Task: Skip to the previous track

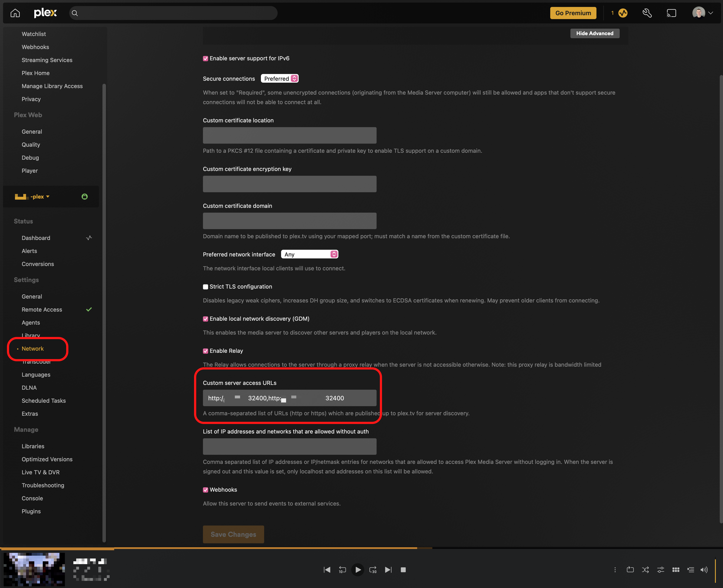Action: click(327, 570)
